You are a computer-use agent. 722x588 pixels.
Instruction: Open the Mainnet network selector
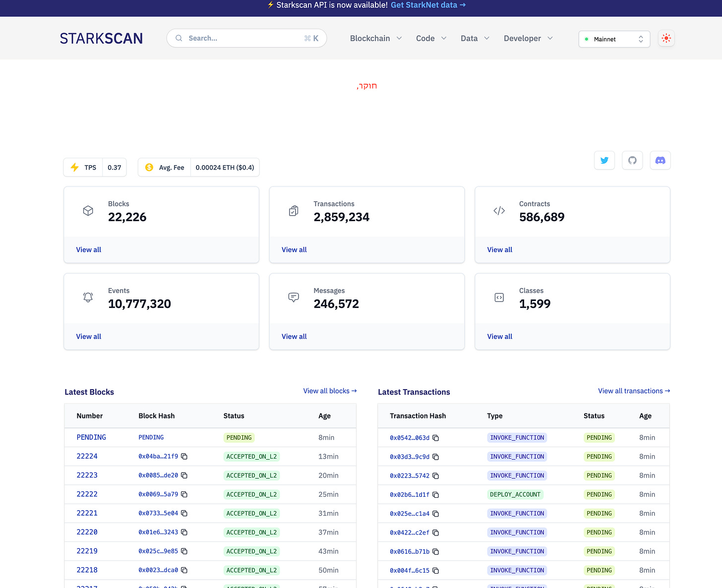(x=614, y=39)
